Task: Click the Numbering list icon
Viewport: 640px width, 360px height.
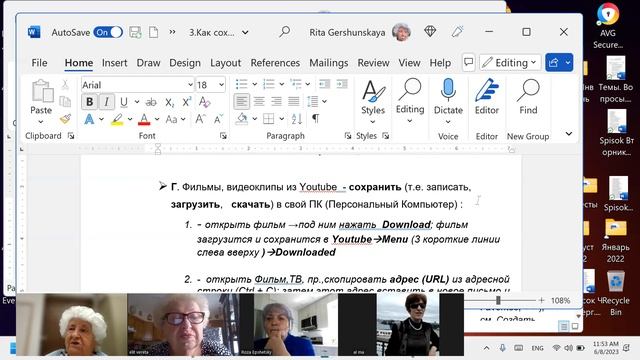Action: [269, 84]
